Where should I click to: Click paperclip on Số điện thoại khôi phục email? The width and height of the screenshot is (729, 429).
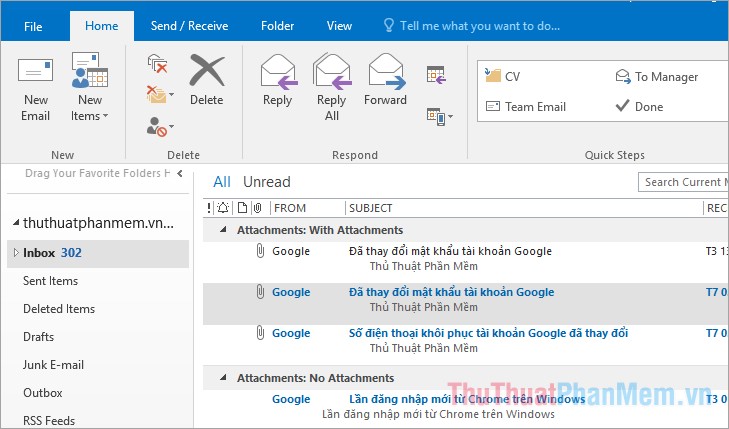tap(260, 333)
